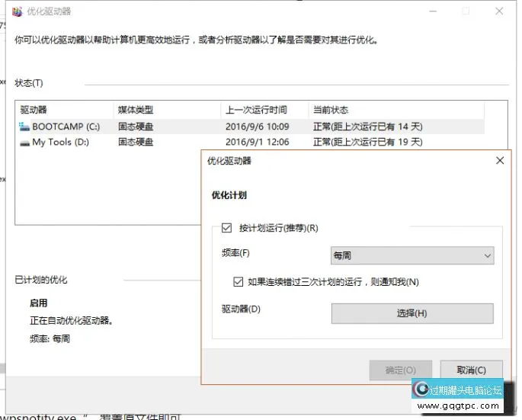The height and width of the screenshot is (420, 522).
Task: Click the 启用 status text
Action: tap(39, 303)
